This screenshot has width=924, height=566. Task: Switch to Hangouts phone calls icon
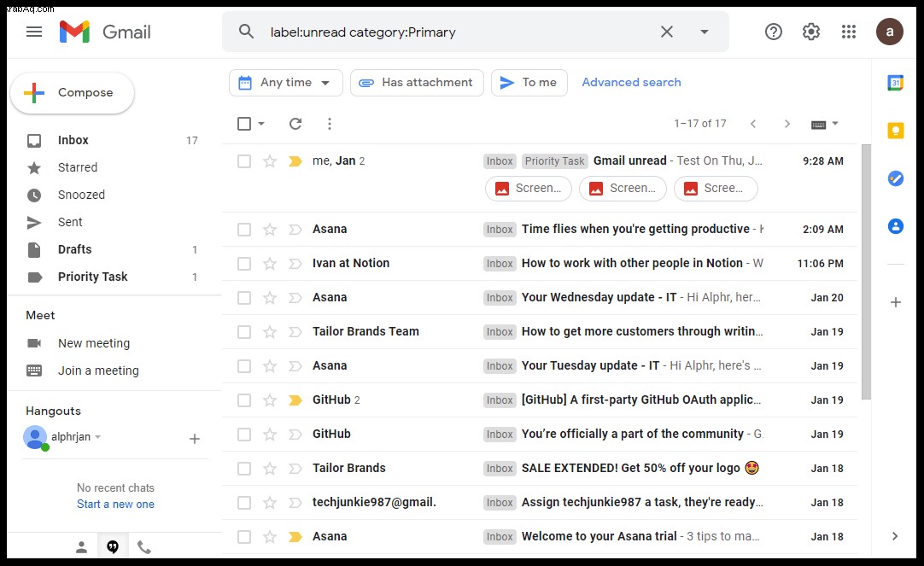144,548
